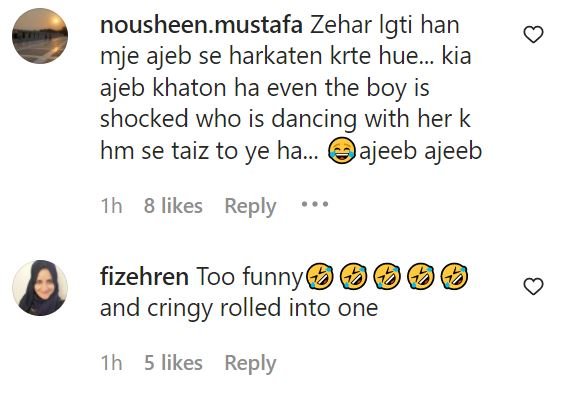Like nousheen.mustafa's comment with the heart

point(533,35)
